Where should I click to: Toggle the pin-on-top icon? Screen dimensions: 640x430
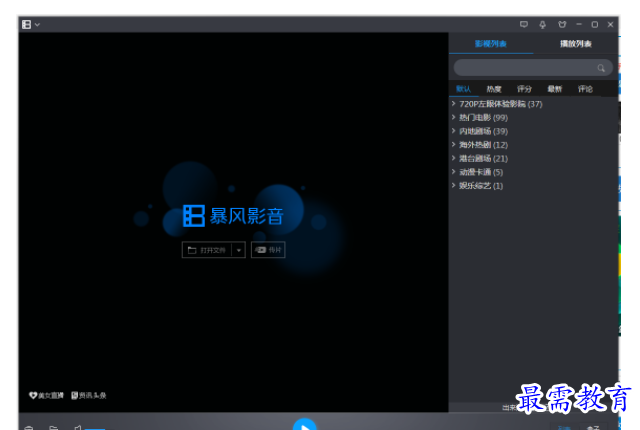click(542, 25)
